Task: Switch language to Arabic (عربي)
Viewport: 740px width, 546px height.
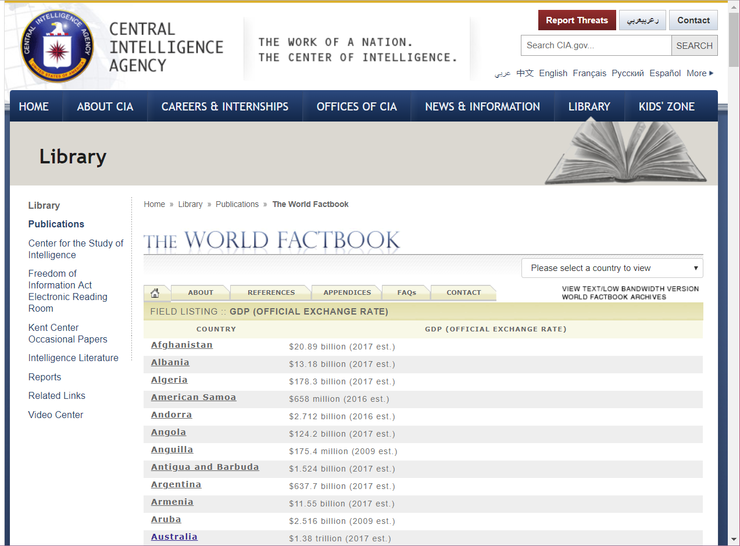Action: (x=502, y=74)
